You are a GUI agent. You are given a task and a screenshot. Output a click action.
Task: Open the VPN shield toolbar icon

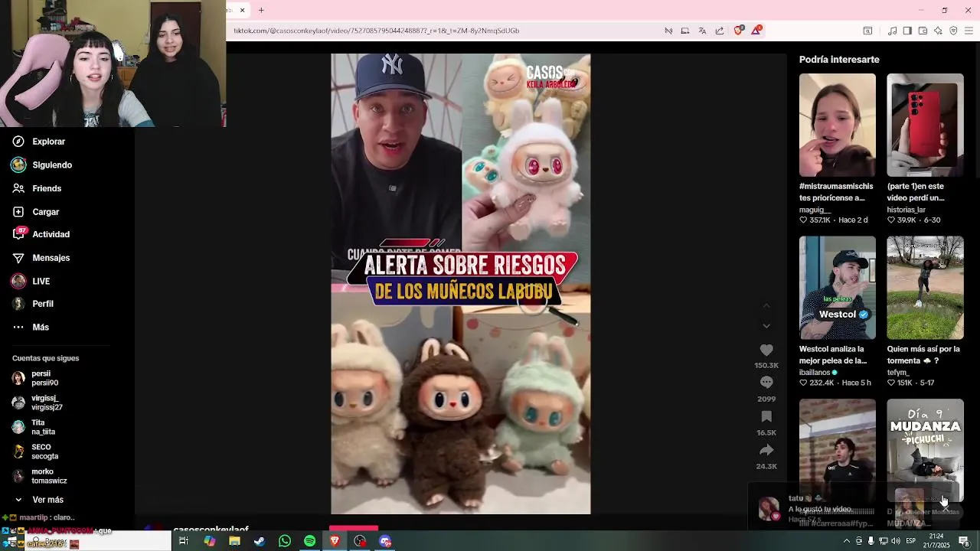pos(953,31)
